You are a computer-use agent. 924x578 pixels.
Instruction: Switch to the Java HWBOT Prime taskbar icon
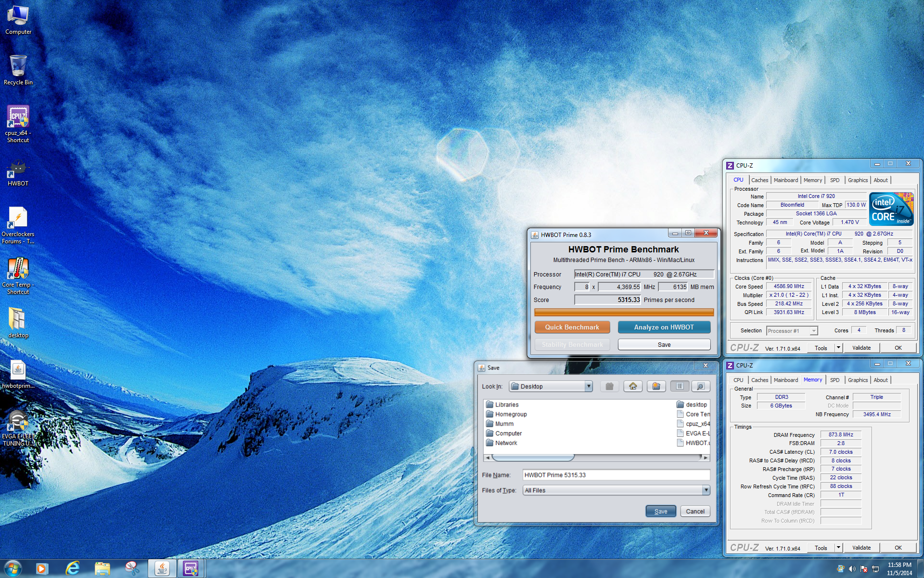coord(162,569)
